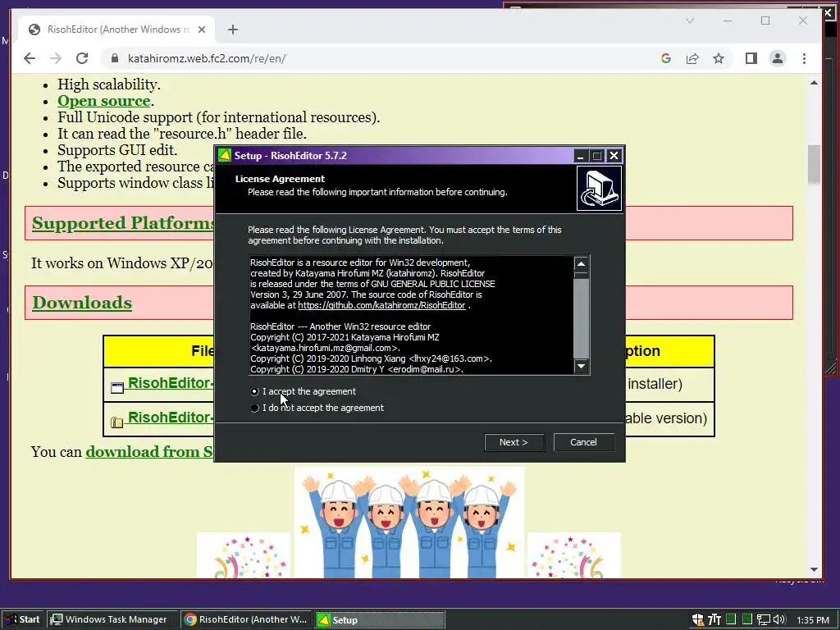Click the installer file type icon
This screenshot has width=840, height=630.
pos(116,388)
